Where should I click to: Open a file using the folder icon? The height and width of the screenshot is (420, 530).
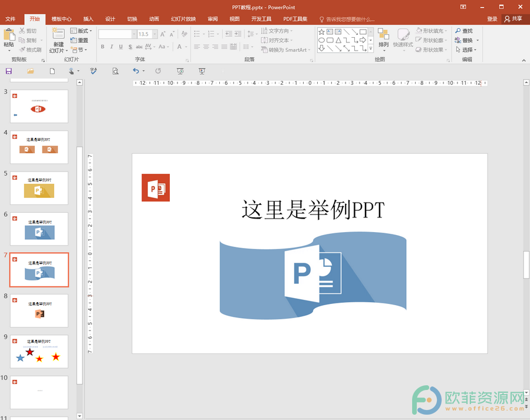[31, 71]
